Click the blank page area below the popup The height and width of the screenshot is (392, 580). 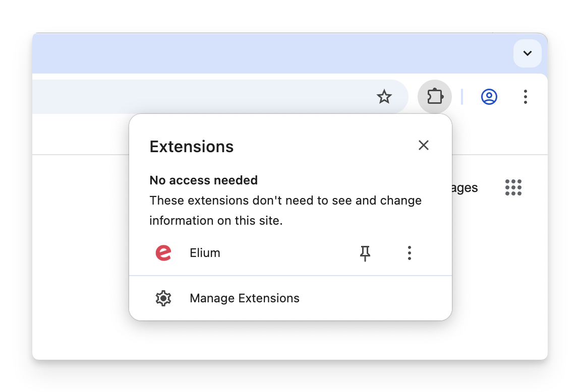pos(291,340)
